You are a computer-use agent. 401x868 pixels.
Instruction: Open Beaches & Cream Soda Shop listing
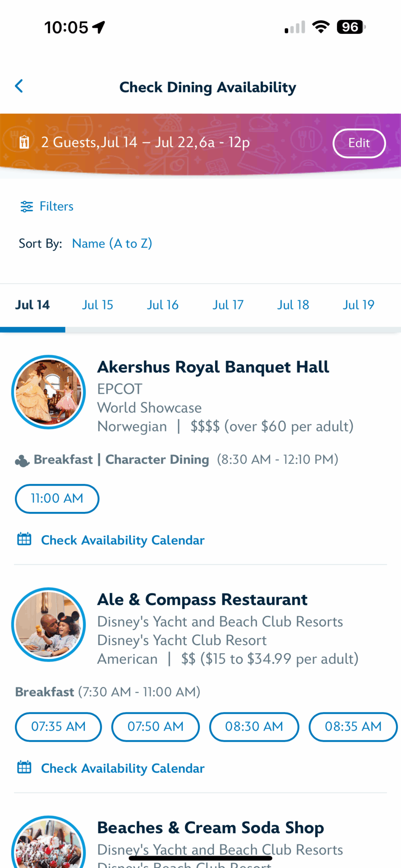pos(210,828)
